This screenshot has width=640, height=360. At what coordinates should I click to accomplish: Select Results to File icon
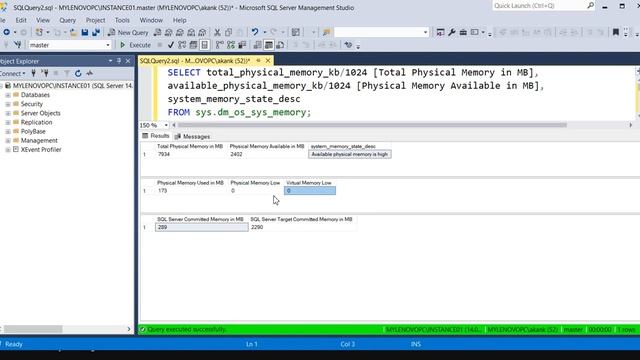tap(280, 45)
